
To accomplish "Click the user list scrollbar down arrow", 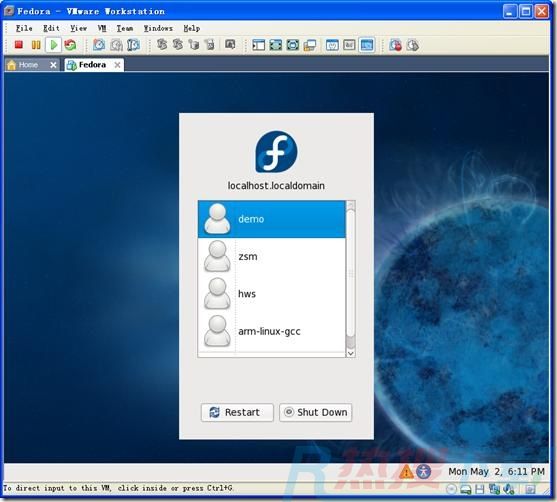I will (351, 353).
